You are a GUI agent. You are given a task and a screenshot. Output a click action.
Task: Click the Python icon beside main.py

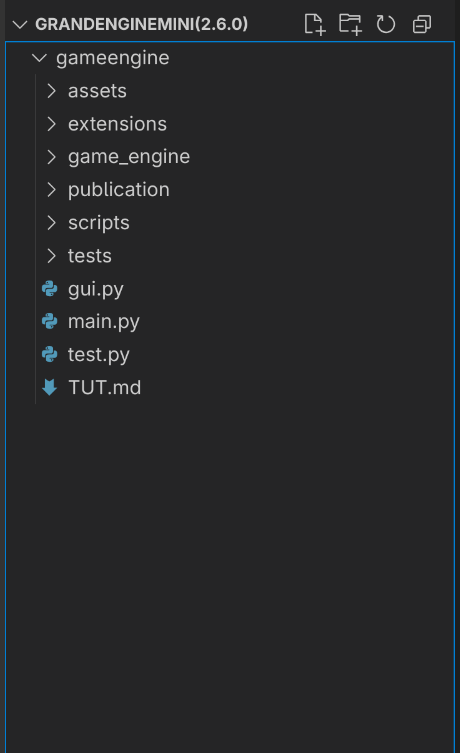49,321
